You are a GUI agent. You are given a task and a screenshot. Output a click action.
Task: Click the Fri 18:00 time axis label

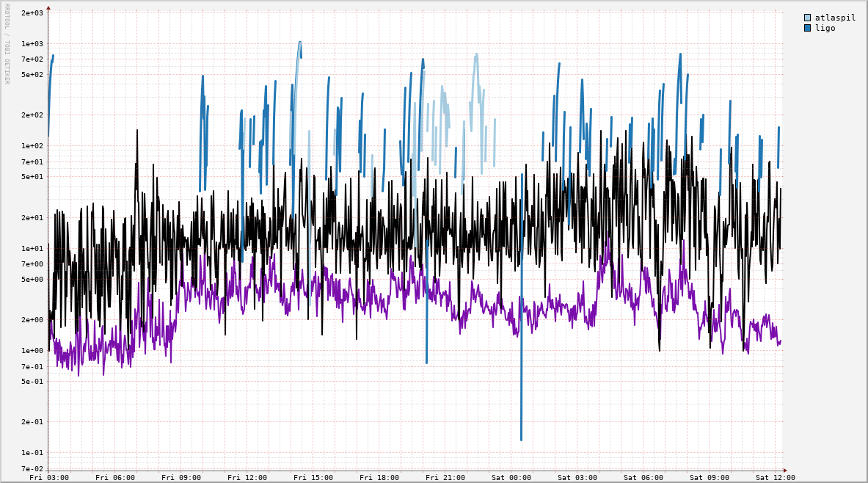tap(379, 477)
